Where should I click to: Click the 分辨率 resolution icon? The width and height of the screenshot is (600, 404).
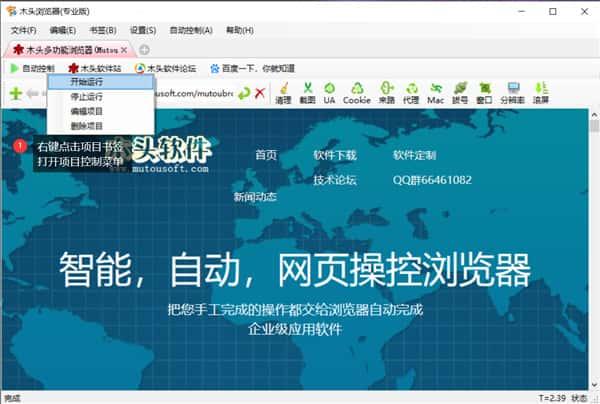point(512,92)
